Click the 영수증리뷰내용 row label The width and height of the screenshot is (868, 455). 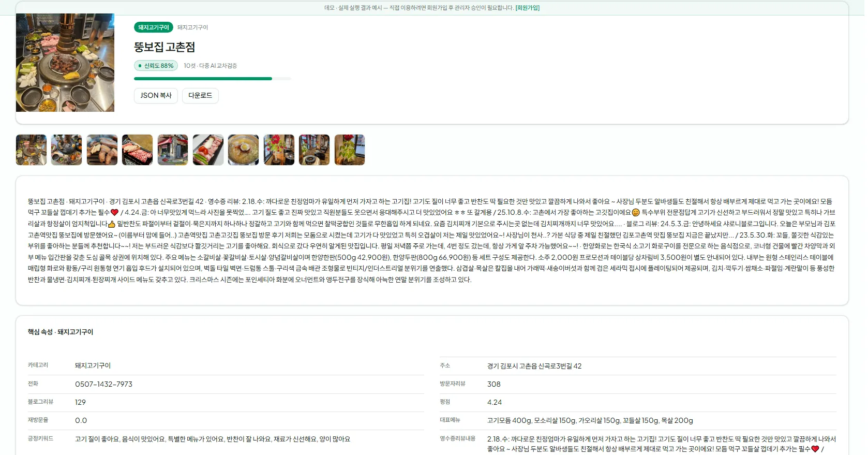[457, 438]
